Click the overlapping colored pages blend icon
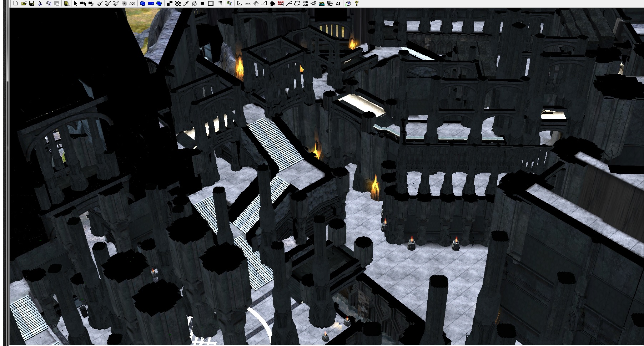 (229, 3)
